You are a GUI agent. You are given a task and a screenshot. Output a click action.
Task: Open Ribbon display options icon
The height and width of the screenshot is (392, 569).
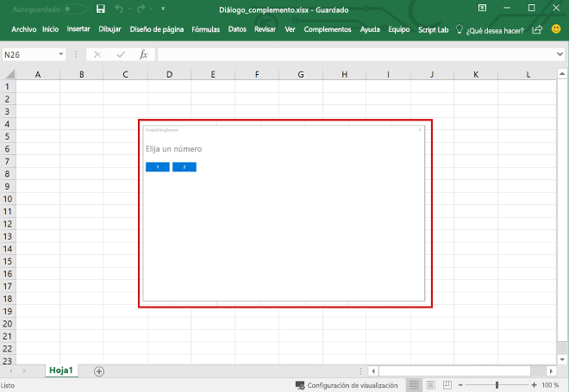coord(482,8)
